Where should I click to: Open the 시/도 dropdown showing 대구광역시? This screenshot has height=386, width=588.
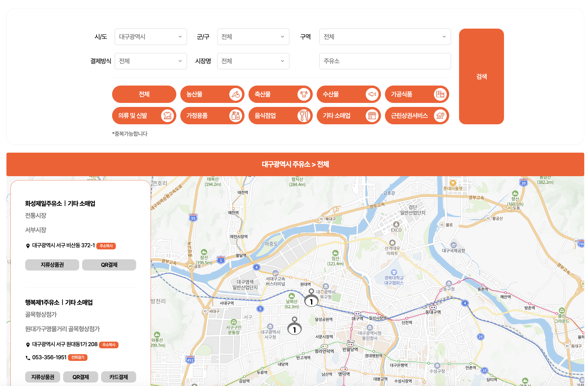click(x=151, y=37)
